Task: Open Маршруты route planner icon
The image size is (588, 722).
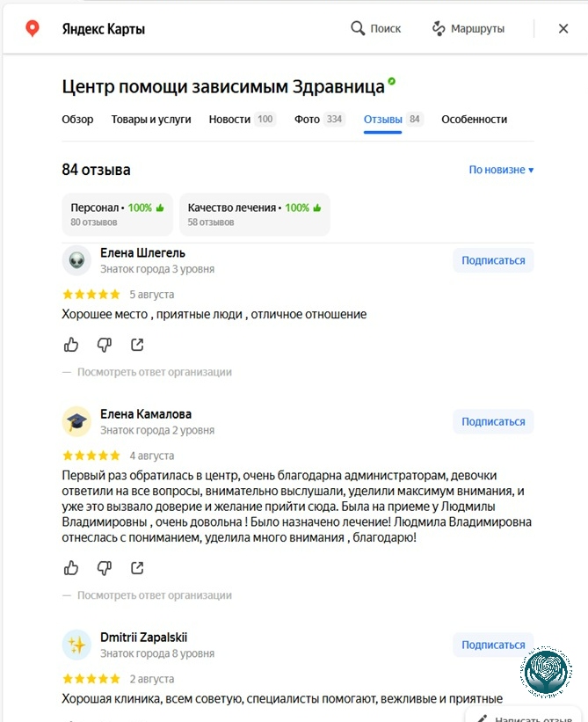Action: pyautogui.click(x=439, y=28)
